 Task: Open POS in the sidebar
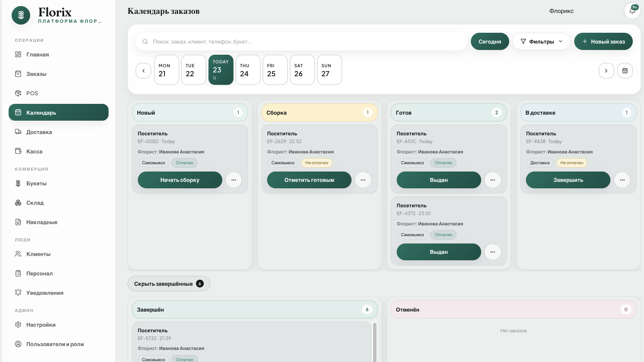click(59, 94)
